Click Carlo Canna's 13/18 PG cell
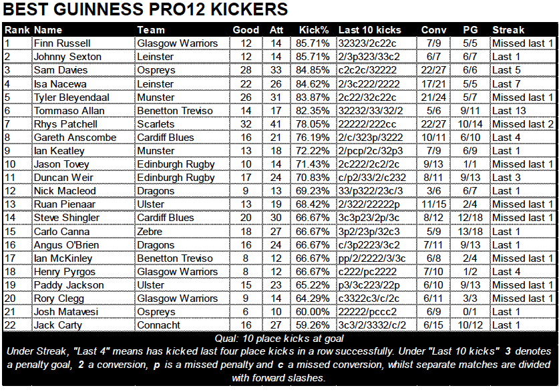Screen dimensions: 559x392 pos(470,232)
